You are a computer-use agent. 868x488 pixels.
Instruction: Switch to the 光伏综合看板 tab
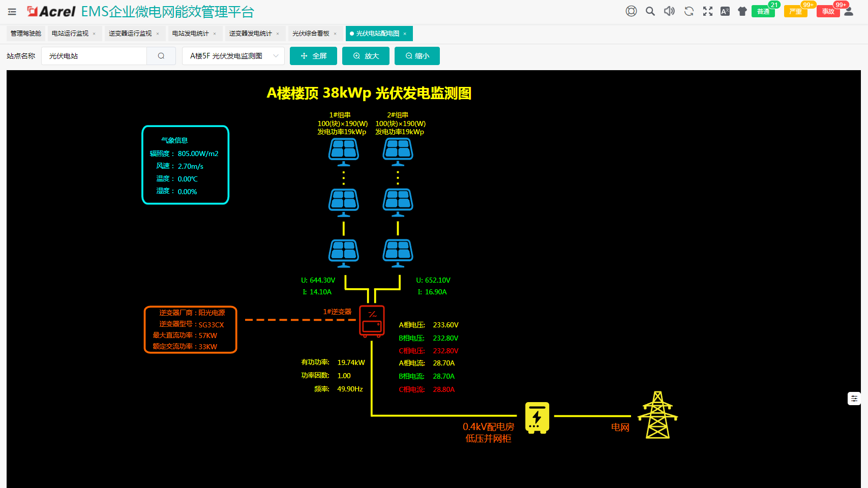[311, 34]
